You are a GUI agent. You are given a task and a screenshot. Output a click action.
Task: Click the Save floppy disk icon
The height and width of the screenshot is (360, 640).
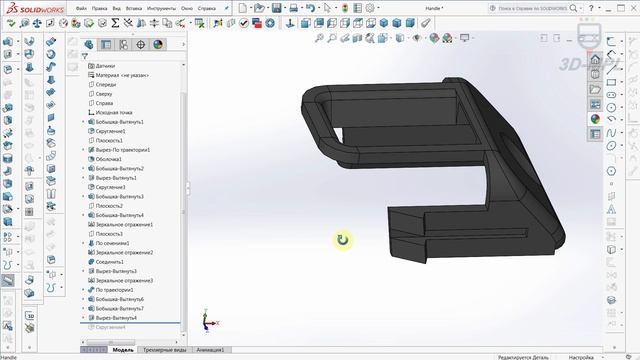point(276,8)
